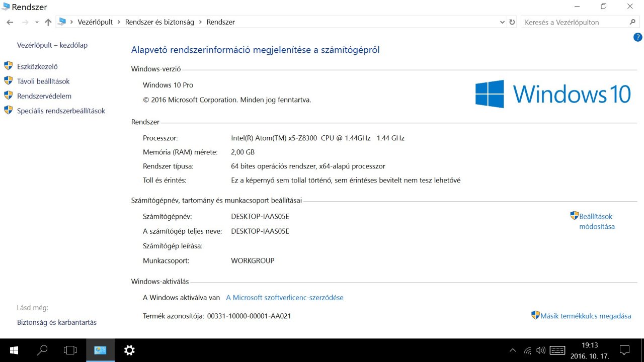Click the Windows 10 logo
This screenshot has height=362, width=644.
click(x=553, y=94)
